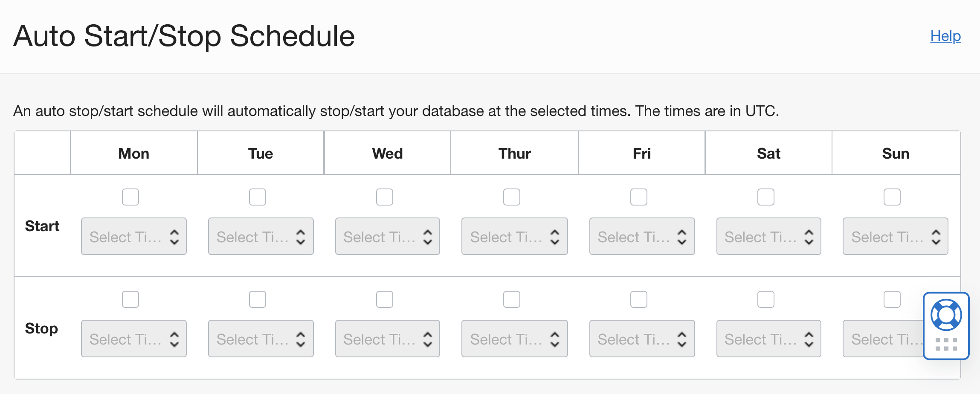The image size is (980, 394).
Task: Expand the Friday Stop time selector
Action: coord(642,339)
